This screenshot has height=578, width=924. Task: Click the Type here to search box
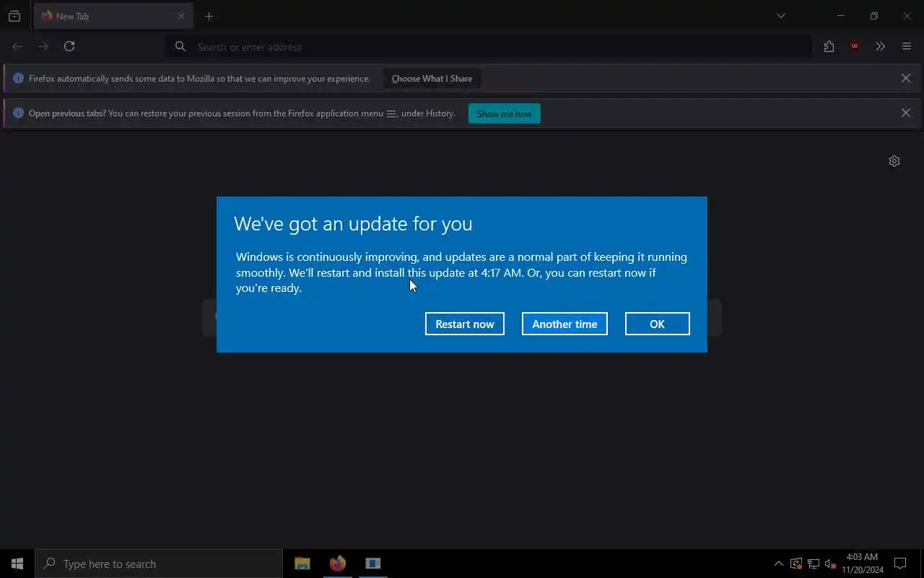click(159, 564)
